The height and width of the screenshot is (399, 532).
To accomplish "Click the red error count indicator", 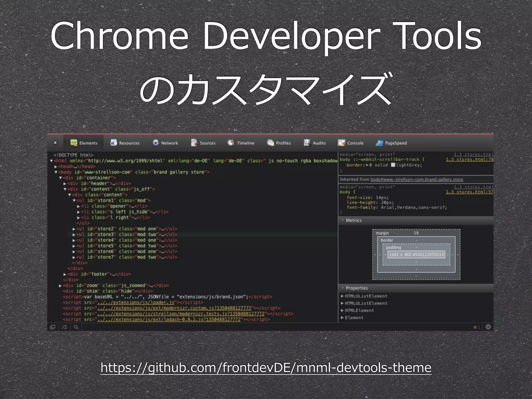I will [477, 327].
